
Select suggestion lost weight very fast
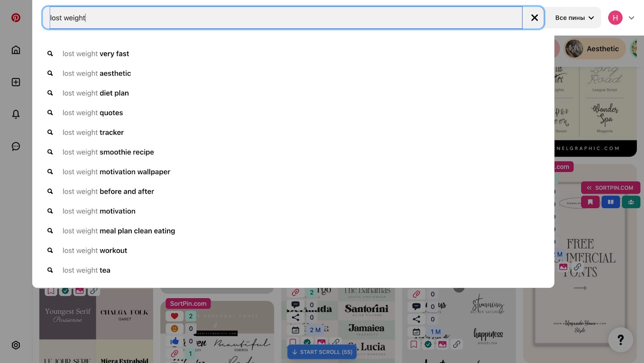[x=96, y=54]
